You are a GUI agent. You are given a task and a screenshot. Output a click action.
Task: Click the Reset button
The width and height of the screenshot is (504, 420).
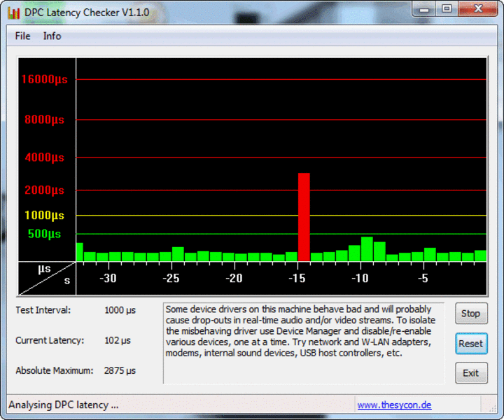471,344
